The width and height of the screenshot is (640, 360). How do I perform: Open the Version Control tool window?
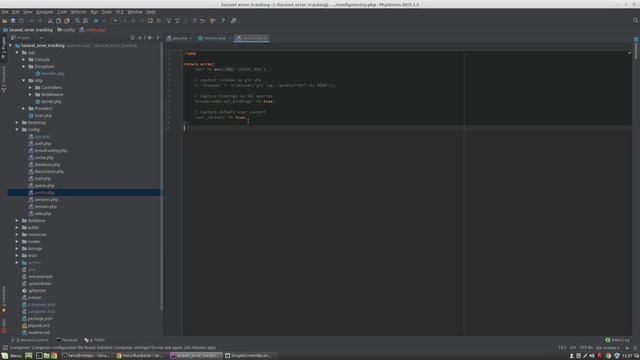pos(31,340)
